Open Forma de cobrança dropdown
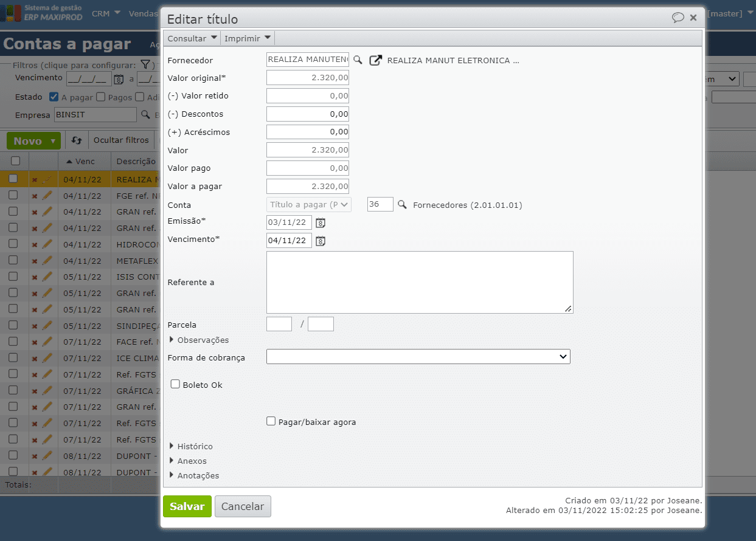 [x=418, y=357]
